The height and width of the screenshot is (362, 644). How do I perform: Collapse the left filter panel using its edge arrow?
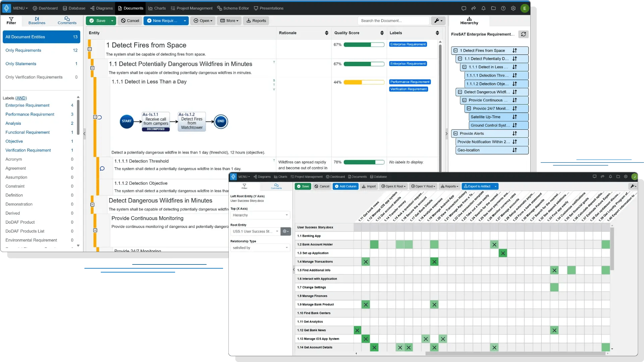tap(85, 134)
